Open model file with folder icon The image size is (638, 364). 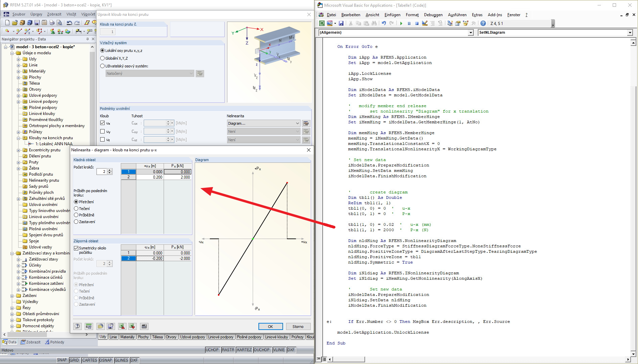[x=15, y=23]
